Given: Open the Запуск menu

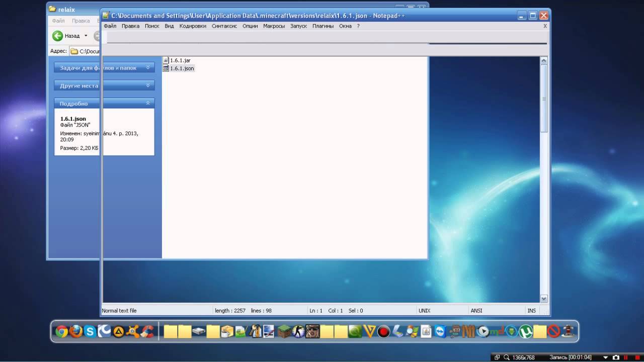Looking at the screenshot, I should [298, 26].
